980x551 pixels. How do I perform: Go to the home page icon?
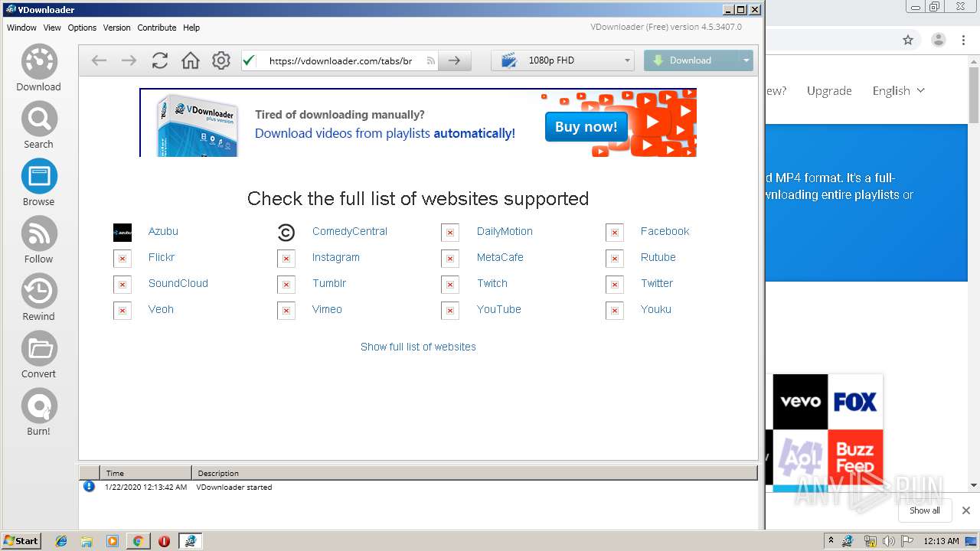191,60
